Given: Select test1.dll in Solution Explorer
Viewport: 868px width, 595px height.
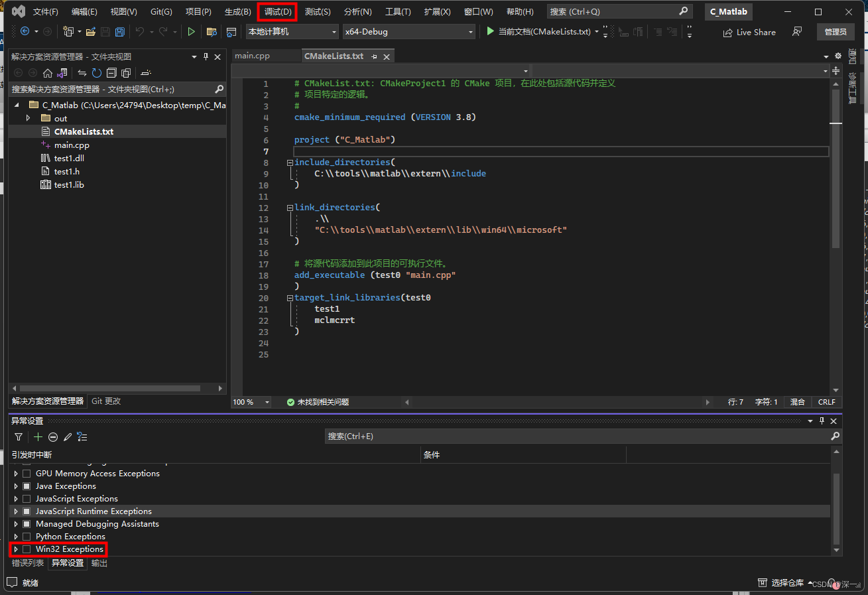Looking at the screenshot, I should 69,158.
